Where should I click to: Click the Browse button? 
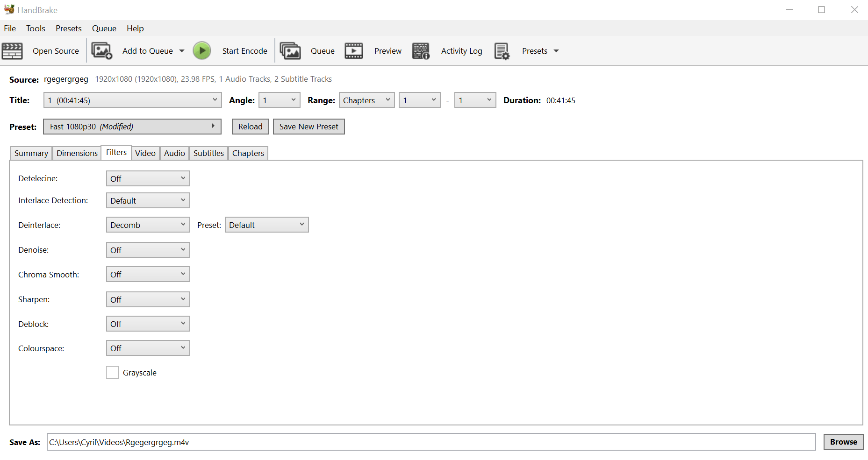[x=844, y=442]
